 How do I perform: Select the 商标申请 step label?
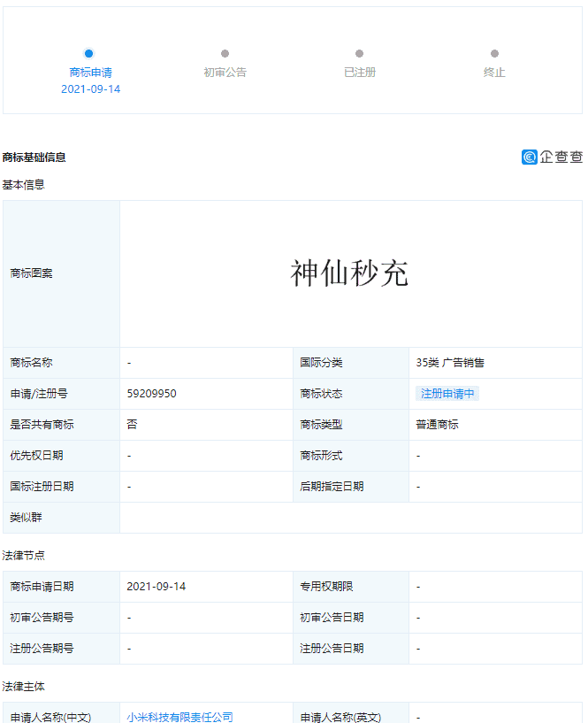pos(91,73)
